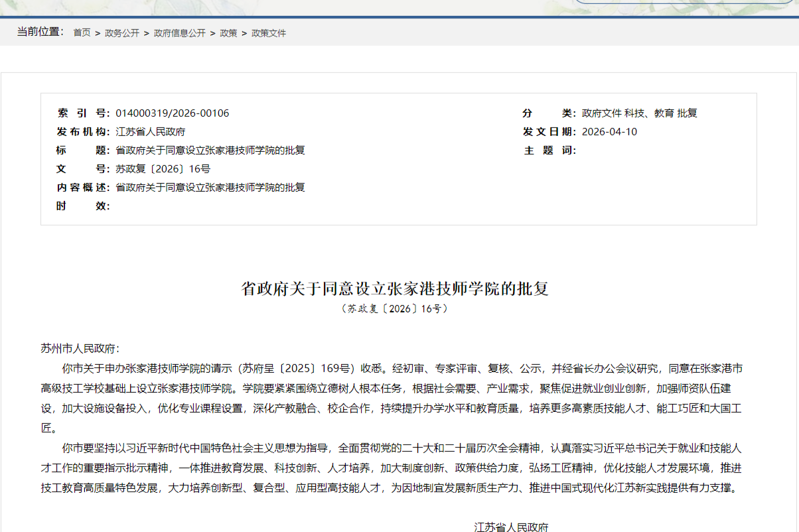This screenshot has height=532, width=799.
Task: Click the salutation 苏州市人民政府：
Action: (80, 348)
